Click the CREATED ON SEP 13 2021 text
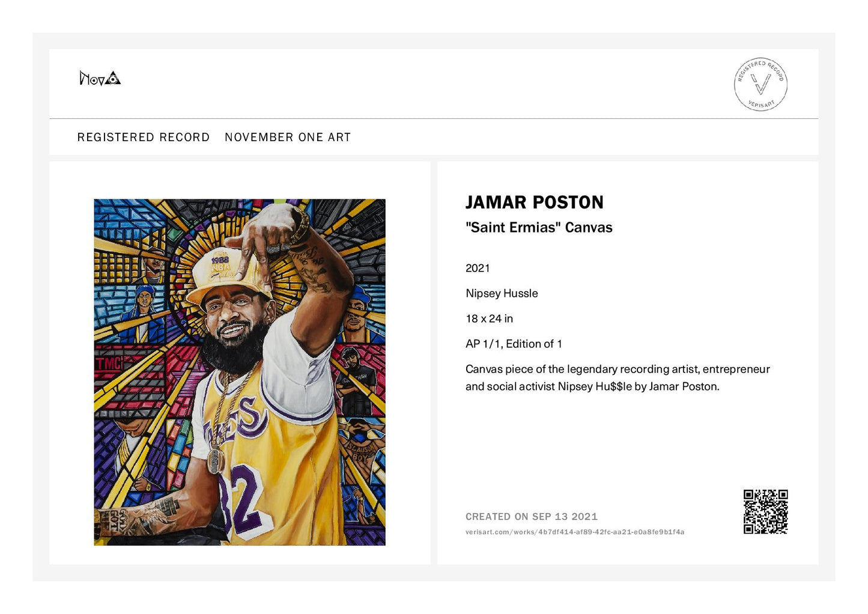Image resolution: width=868 pixels, height=614 pixels. tap(532, 517)
